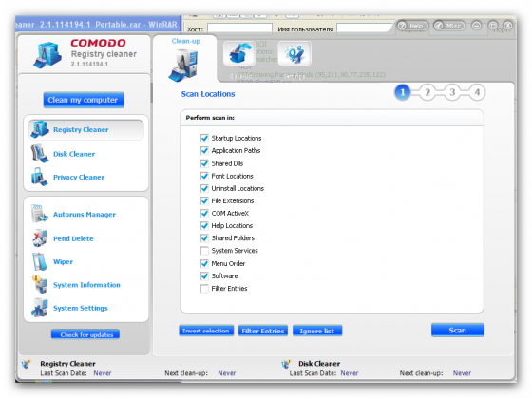Image resolution: width=532 pixels, height=398 pixels.
Task: Click Registry Cleaner Next clean-up Never value
Action: point(227,373)
